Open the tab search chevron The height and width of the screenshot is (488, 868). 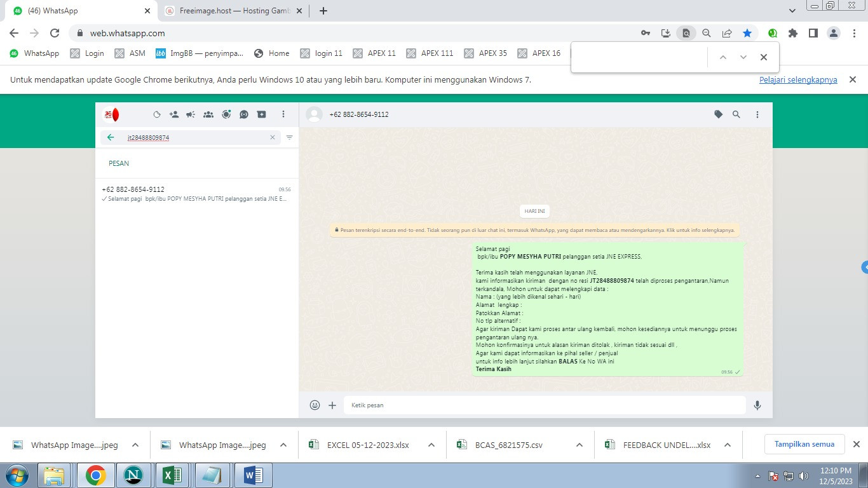click(792, 11)
